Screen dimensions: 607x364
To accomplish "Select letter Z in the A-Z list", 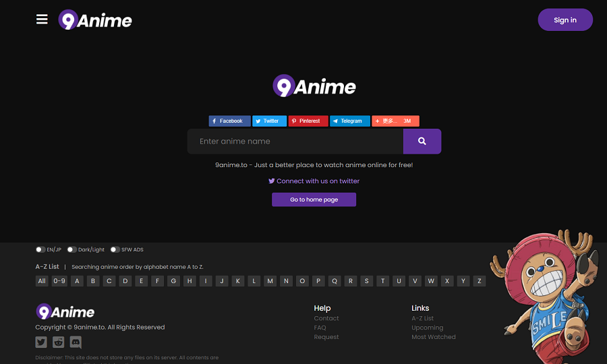I will [480, 281].
